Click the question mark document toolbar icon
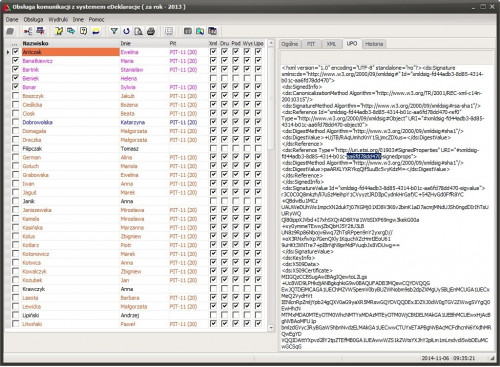The width and height of the screenshot is (500, 367). (83, 31)
